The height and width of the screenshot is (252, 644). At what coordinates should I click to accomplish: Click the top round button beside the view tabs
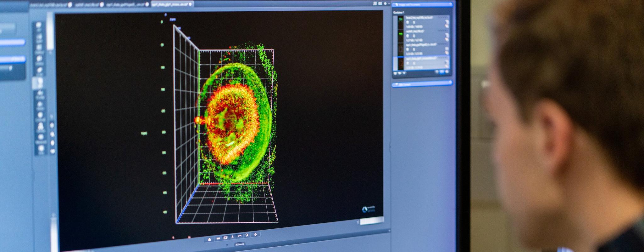[52, 125]
